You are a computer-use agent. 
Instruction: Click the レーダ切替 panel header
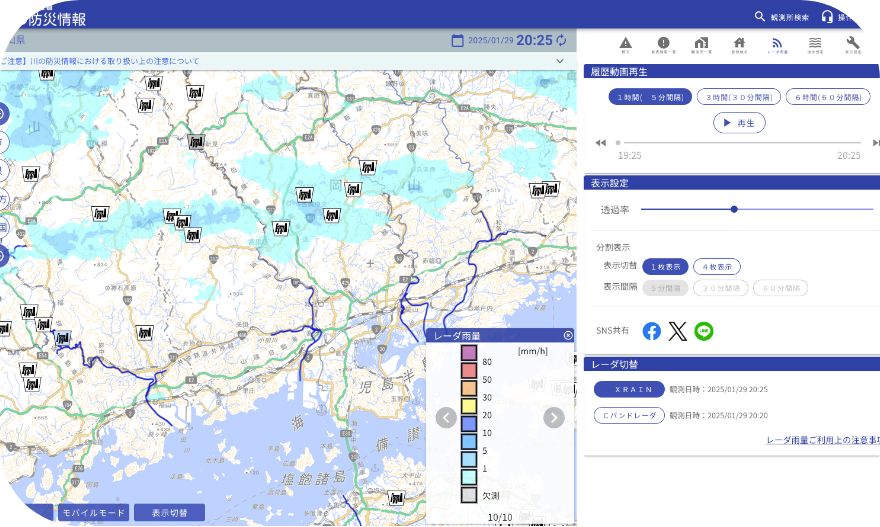click(731, 364)
